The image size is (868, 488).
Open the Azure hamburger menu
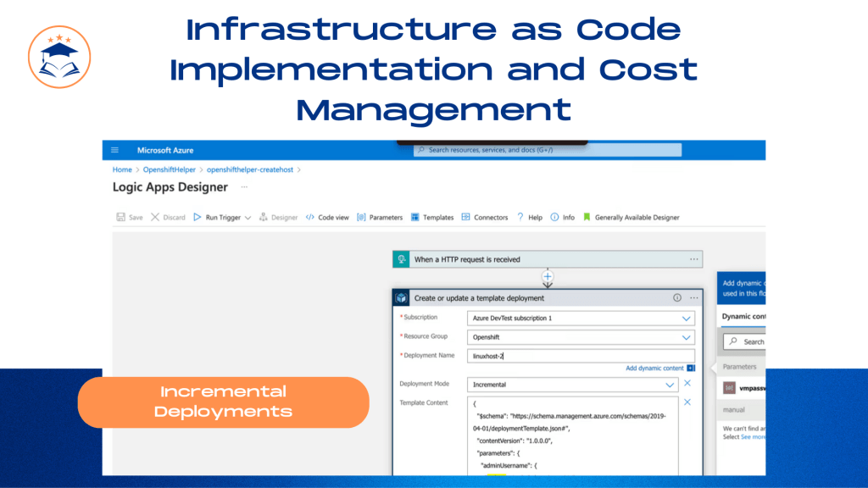114,150
